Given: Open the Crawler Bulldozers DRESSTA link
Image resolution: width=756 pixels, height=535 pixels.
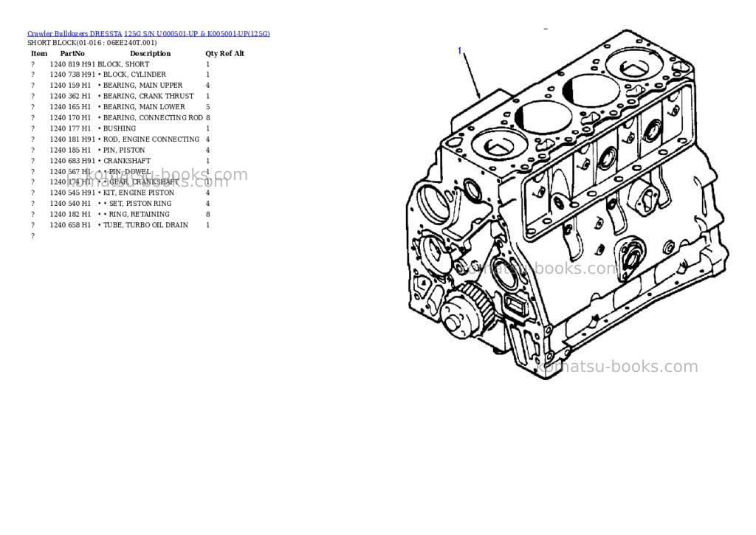Looking at the screenshot, I should pyautogui.click(x=75, y=34).
